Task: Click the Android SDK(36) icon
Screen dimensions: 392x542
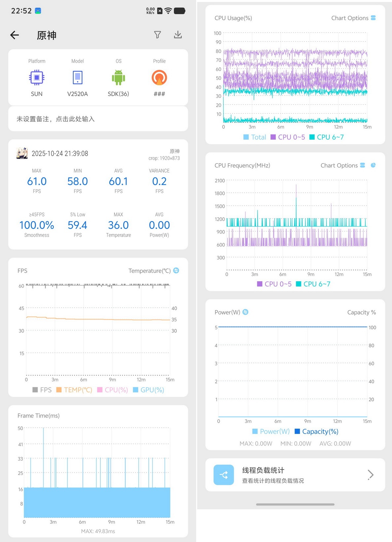Action: point(119,78)
